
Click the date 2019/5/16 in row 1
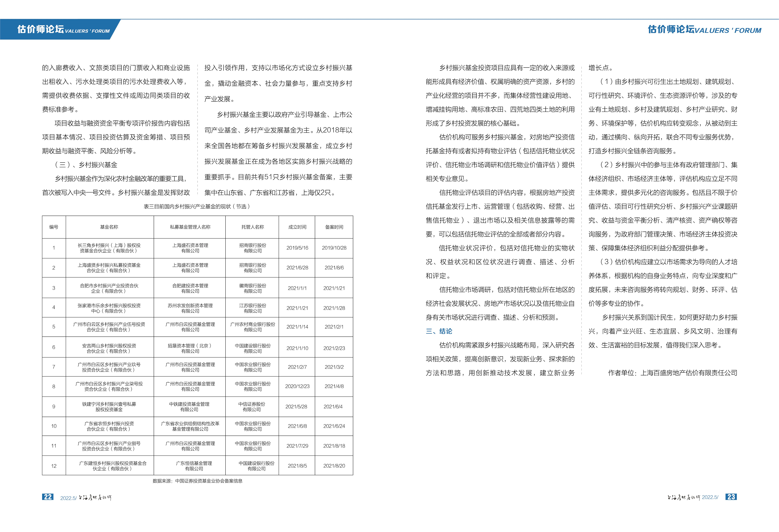(x=297, y=248)
